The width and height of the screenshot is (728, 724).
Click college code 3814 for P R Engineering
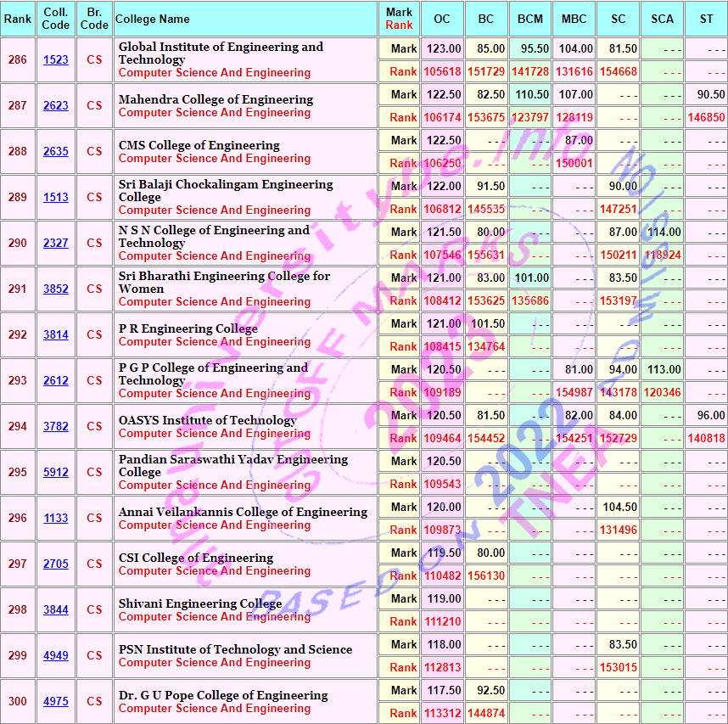56,335
